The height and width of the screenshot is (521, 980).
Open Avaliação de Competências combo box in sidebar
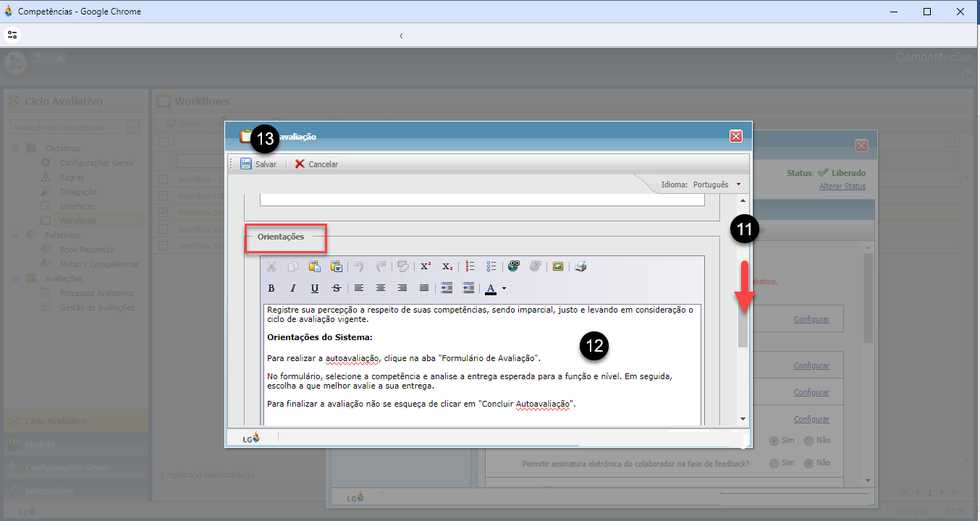click(75, 127)
